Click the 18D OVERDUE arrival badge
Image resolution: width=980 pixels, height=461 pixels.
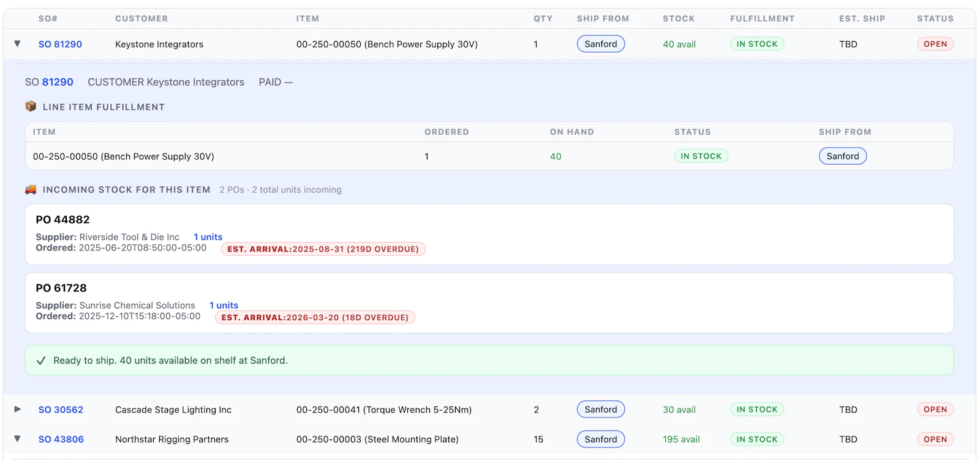[x=315, y=318]
